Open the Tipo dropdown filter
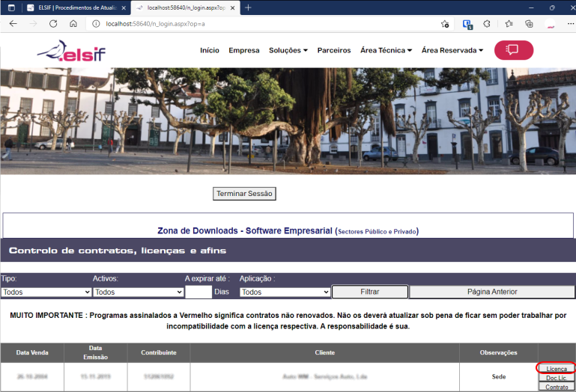576x392 pixels. 46,292
